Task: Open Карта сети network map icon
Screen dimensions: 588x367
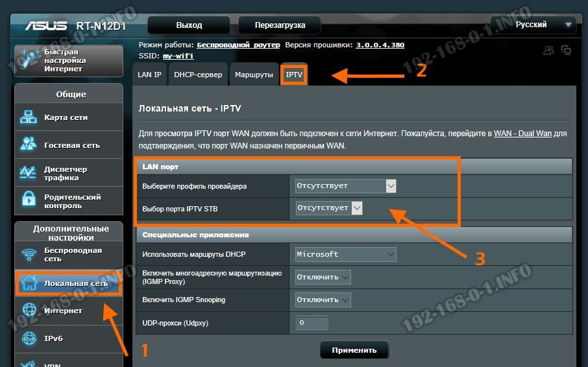Action: coord(29,118)
